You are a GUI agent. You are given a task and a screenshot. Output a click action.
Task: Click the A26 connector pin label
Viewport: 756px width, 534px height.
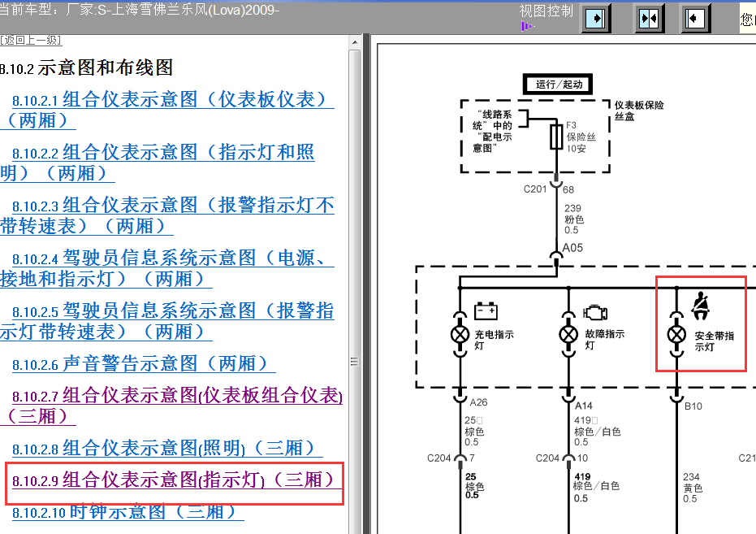click(x=478, y=402)
